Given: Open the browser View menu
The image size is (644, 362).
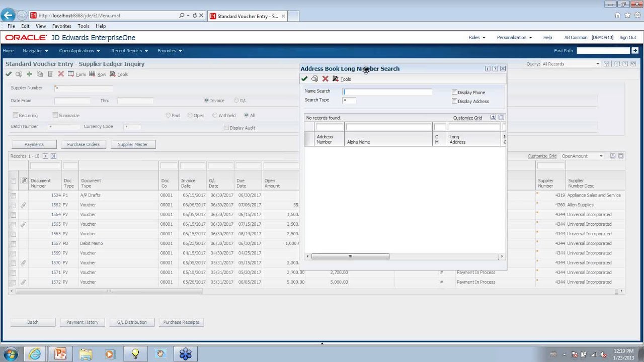Looking at the screenshot, I should click(41, 26).
